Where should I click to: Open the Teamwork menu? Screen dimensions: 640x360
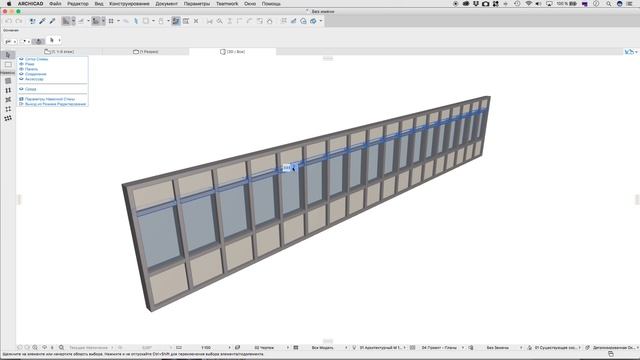227,4
